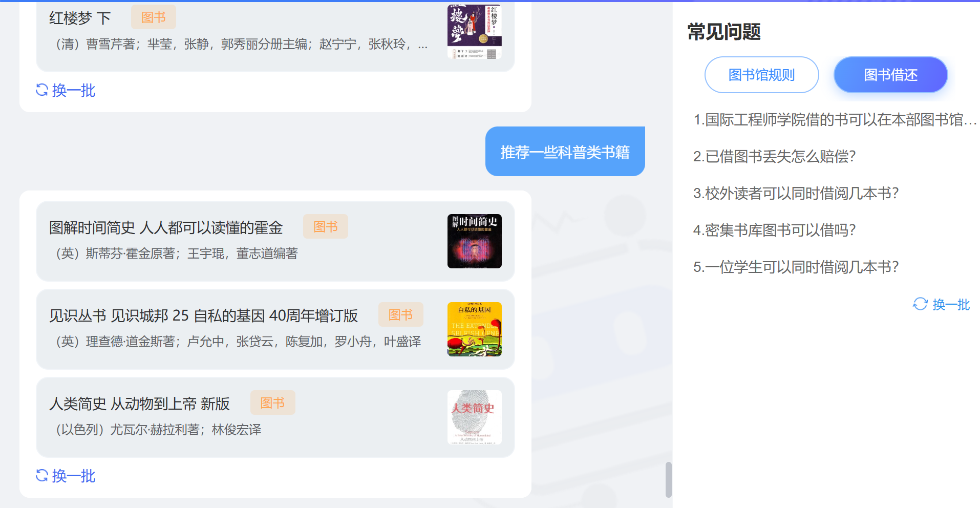Image resolution: width=980 pixels, height=508 pixels.
Task: Click refresh icon below 红楼梦 book card
Action: [42, 90]
